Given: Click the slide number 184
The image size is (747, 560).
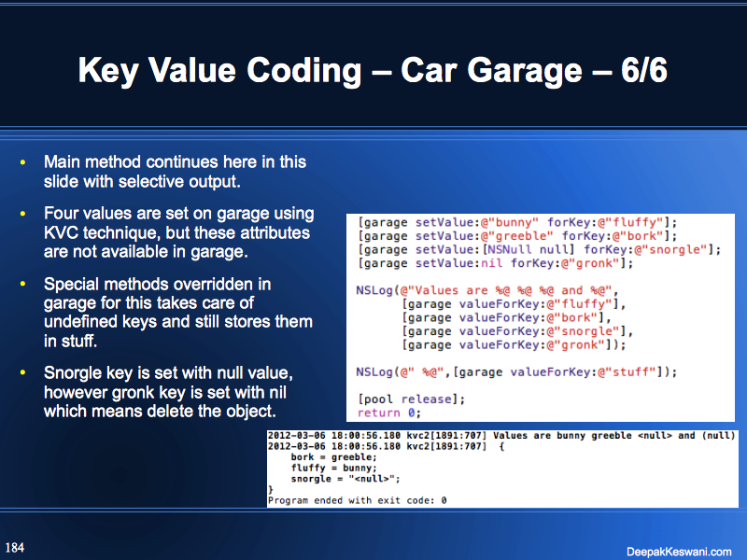Looking at the screenshot, I should [x=15, y=545].
